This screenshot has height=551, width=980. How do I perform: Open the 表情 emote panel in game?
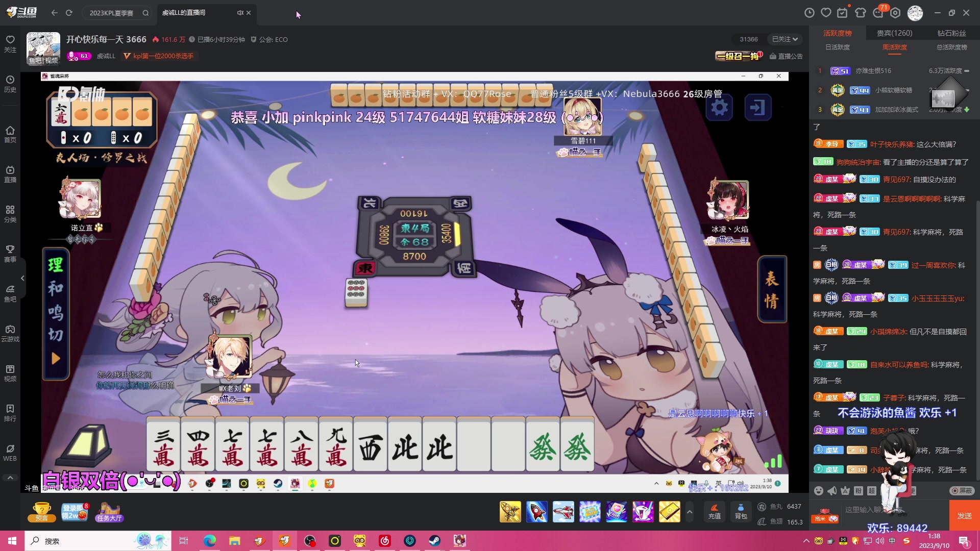(772, 289)
